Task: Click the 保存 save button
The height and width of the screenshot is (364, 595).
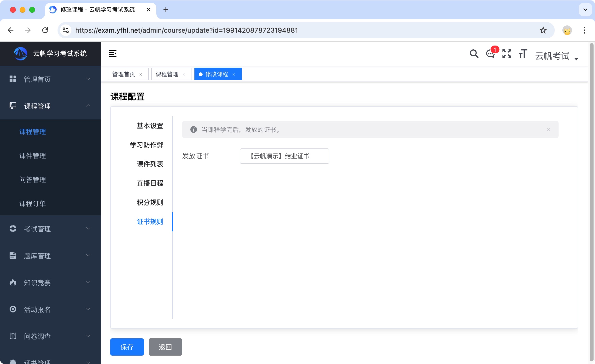Action: pyautogui.click(x=127, y=347)
